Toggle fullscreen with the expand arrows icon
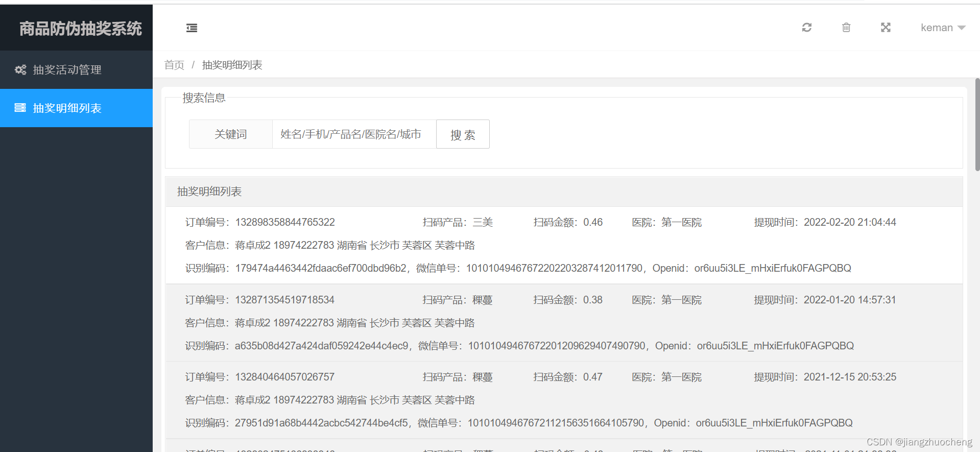Viewport: 980px width, 452px height. click(886, 28)
